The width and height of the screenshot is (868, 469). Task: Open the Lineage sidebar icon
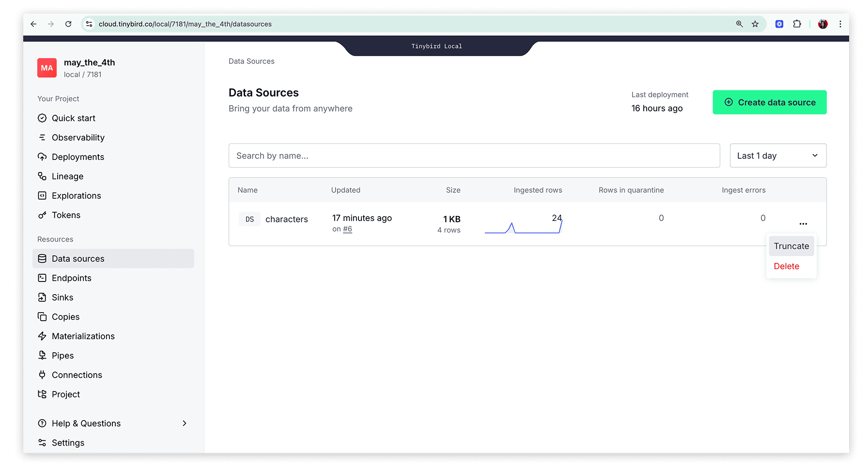tap(42, 176)
